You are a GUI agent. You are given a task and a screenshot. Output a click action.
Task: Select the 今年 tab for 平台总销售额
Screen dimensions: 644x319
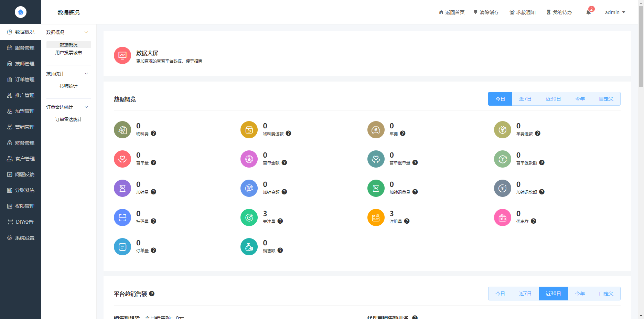580,293
